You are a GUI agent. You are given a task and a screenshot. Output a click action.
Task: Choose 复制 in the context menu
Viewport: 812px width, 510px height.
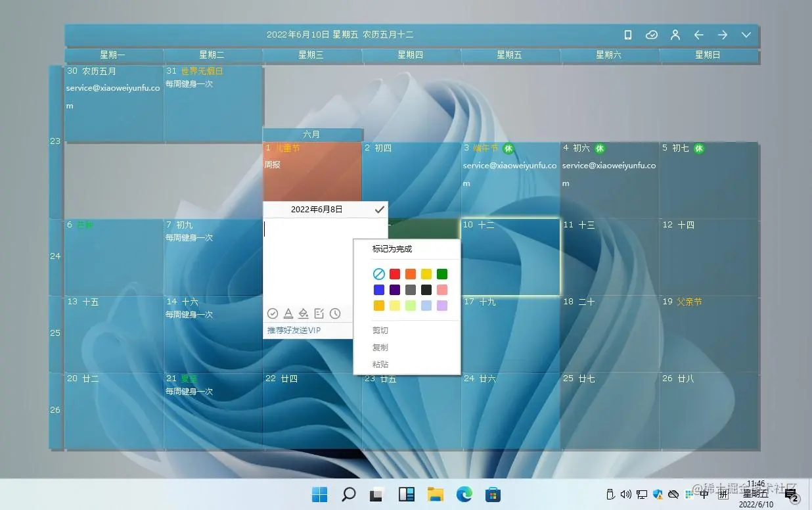pyautogui.click(x=380, y=347)
